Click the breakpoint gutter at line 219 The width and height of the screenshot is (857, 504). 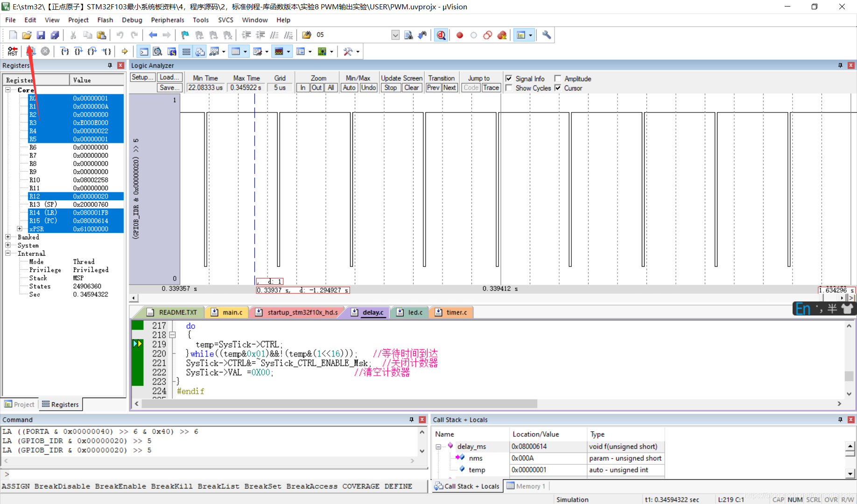(x=138, y=344)
